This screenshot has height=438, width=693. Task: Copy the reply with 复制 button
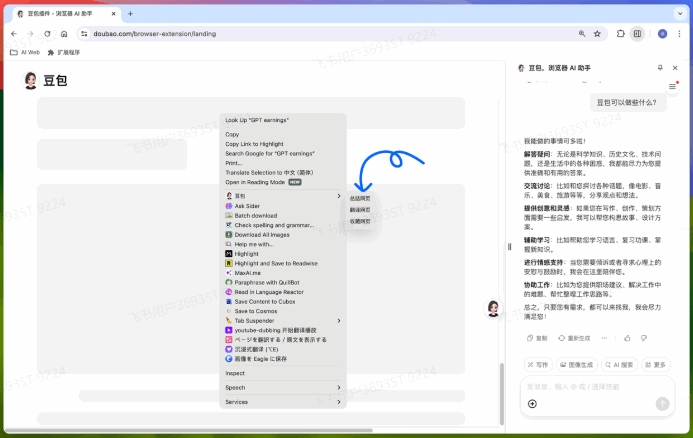537,338
